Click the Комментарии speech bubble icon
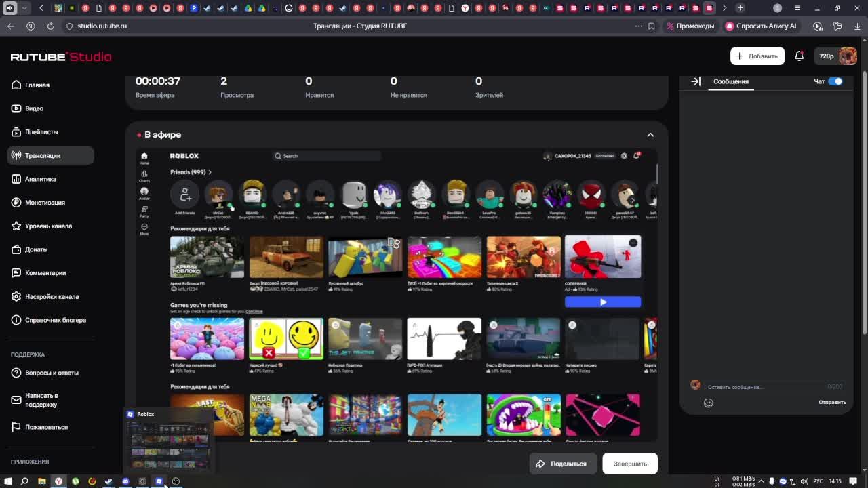Image resolution: width=868 pixels, height=488 pixels. (x=16, y=273)
